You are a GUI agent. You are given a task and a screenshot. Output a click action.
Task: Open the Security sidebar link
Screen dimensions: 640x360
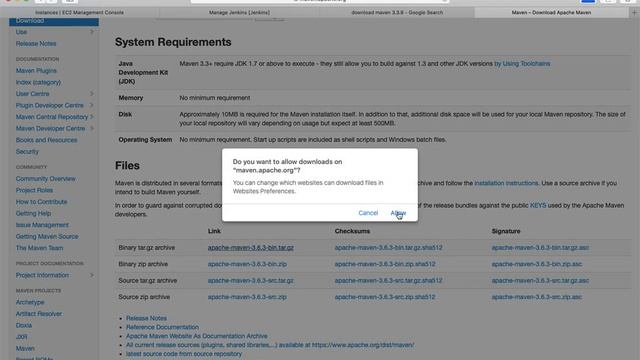27,151
